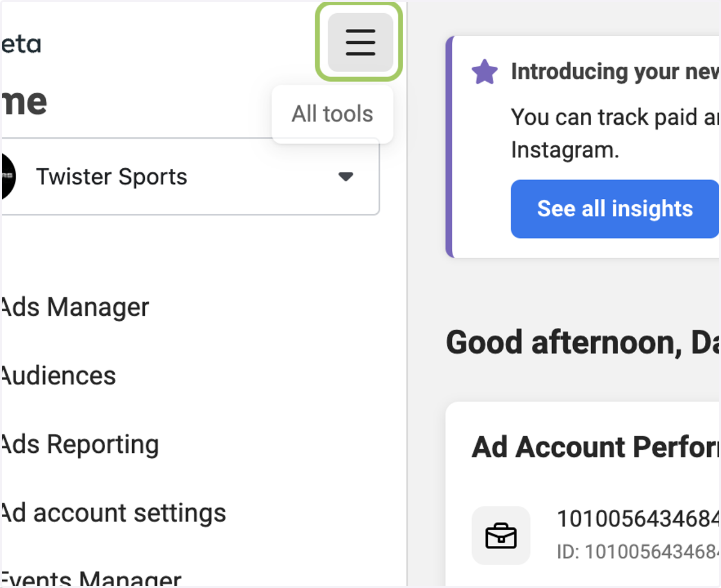
Task: Click the Twister Sports profile picture
Action: pyautogui.click(x=7, y=177)
